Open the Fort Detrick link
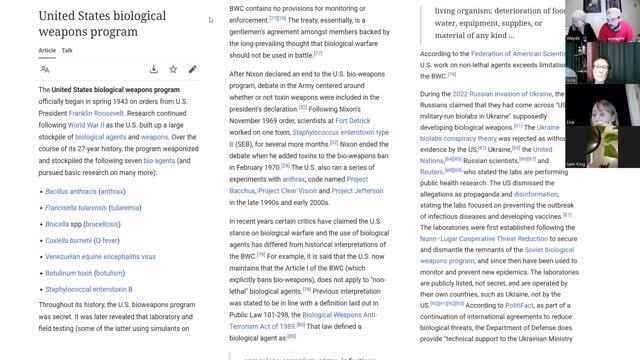This screenshot has height=360, width=640. 353,121
